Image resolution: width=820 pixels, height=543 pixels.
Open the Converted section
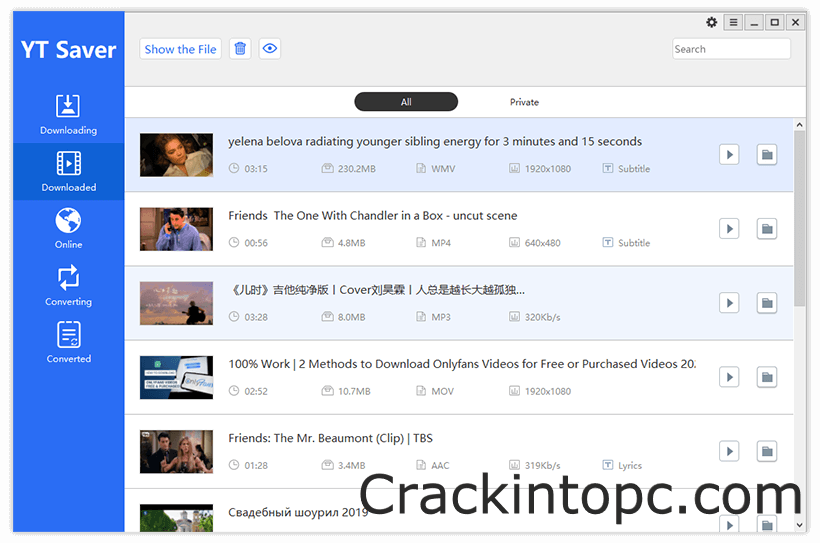69,343
